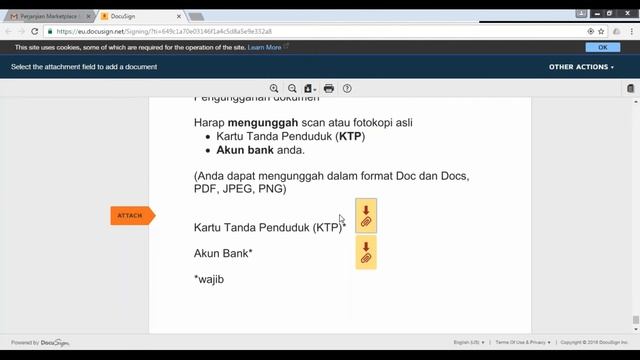This screenshot has width=640, height=360.
Task: Click 'Akun bank anda.' bullet text
Action: point(260,150)
